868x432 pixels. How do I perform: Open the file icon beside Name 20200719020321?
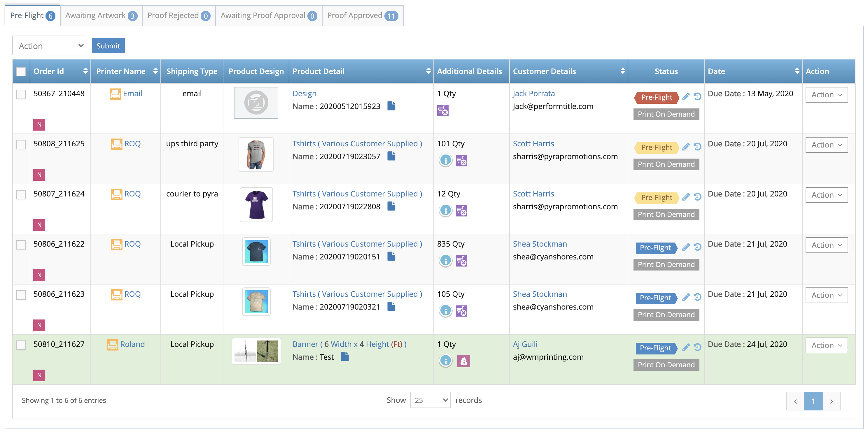(391, 306)
